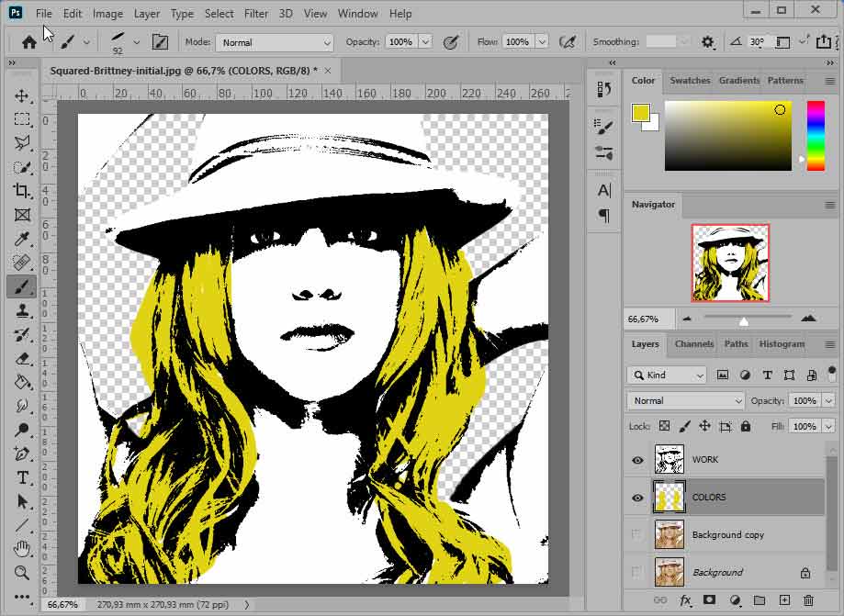
Task: Open the layer Fill dropdown
Action: (x=828, y=426)
